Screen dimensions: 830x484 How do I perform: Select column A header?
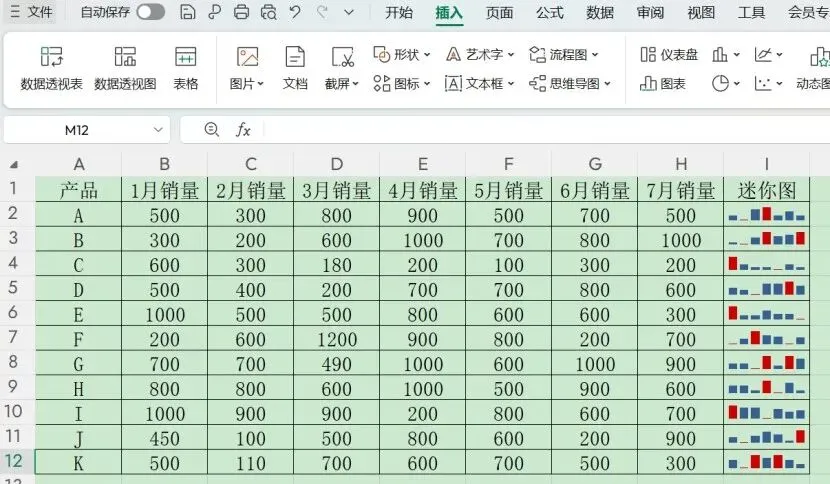pyautogui.click(x=78, y=164)
